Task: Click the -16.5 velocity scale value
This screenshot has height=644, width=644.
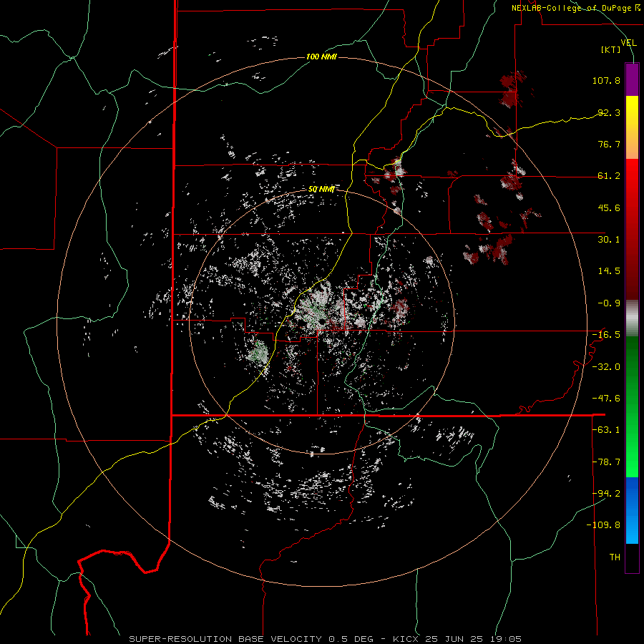Action: [606, 335]
